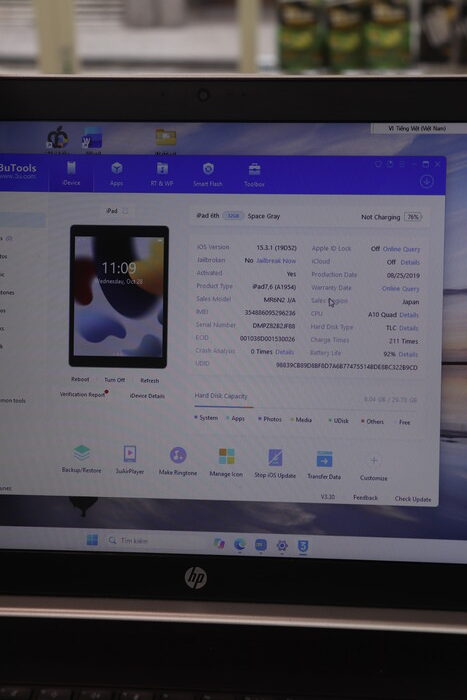Click the folder icon on the desktop
The width and height of the screenshot is (467, 700).
click(x=166, y=139)
